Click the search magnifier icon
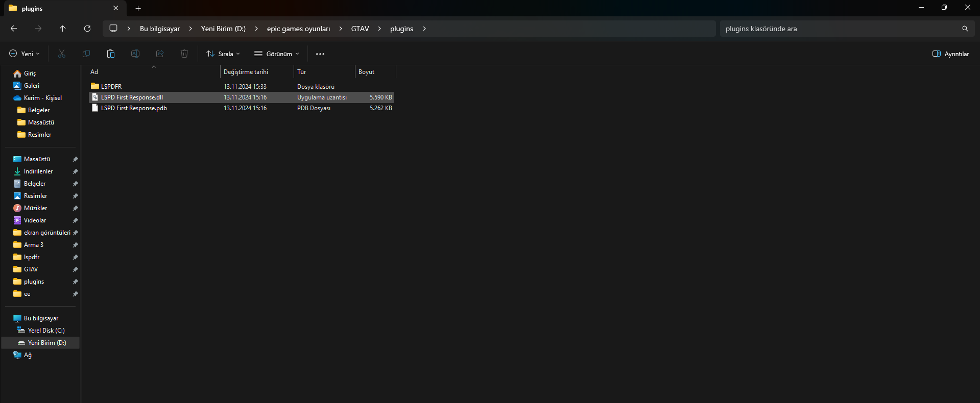This screenshot has width=980, height=403. [x=965, y=29]
